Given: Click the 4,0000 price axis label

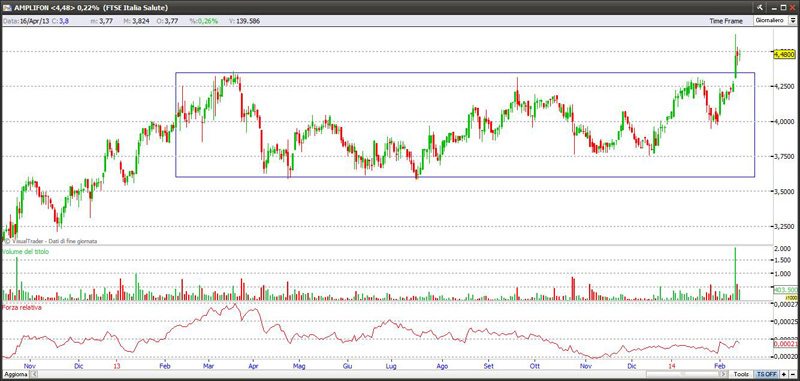Looking at the screenshot, I should tap(784, 121).
